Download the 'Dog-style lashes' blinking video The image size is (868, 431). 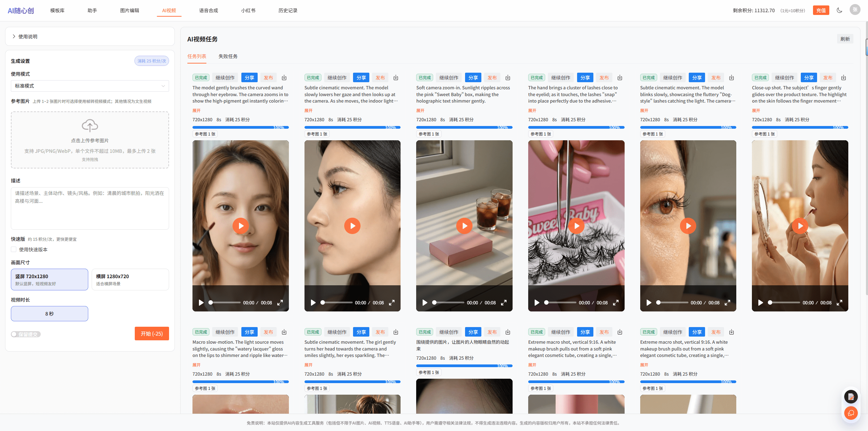pyautogui.click(x=732, y=78)
